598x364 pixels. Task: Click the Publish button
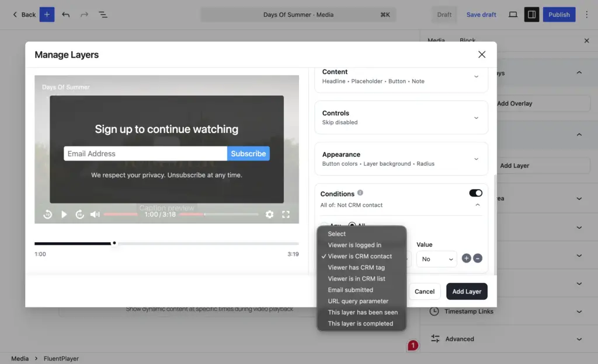click(559, 15)
